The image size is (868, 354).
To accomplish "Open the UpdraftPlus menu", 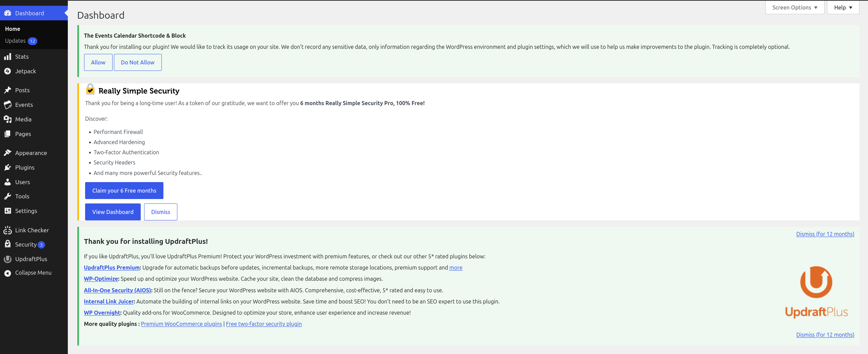I will (x=34, y=259).
